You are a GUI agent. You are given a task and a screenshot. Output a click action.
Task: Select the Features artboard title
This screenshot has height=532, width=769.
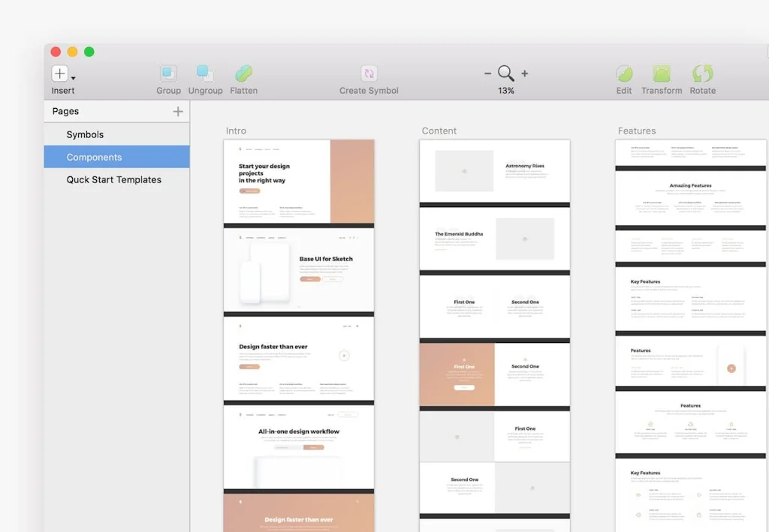(637, 131)
